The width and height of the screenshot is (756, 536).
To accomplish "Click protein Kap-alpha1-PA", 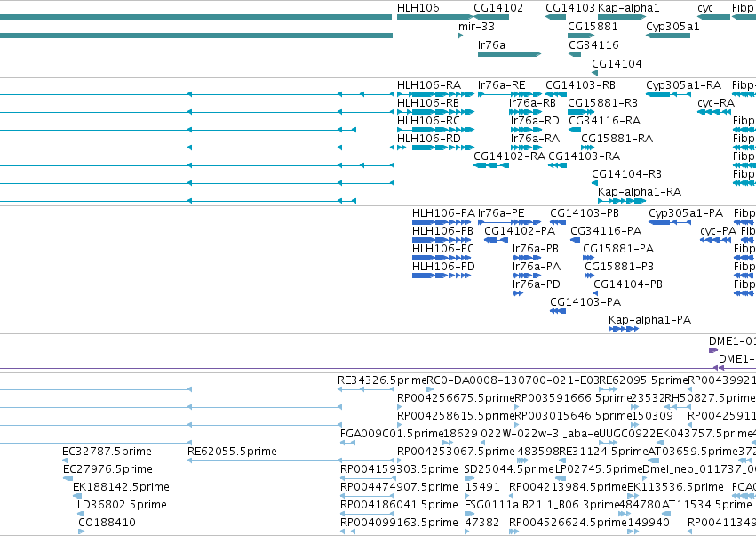I will click(x=649, y=320).
